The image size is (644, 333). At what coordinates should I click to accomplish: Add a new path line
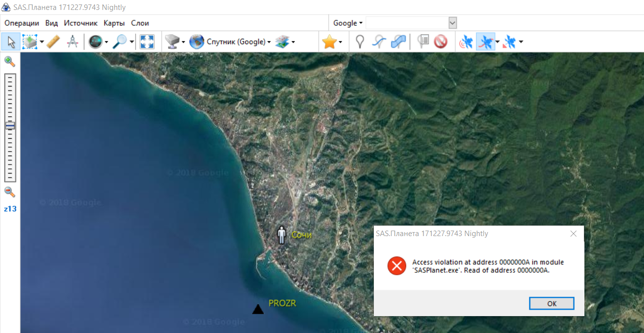[x=379, y=42]
